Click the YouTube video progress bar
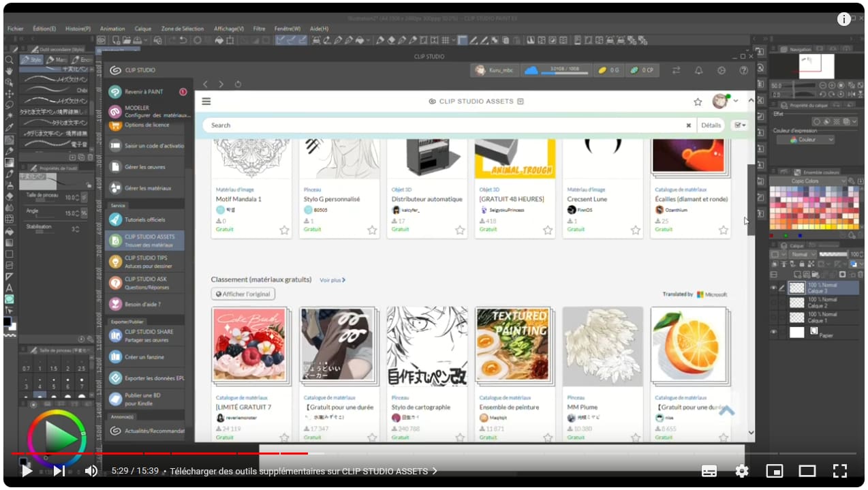 [x=433, y=453]
